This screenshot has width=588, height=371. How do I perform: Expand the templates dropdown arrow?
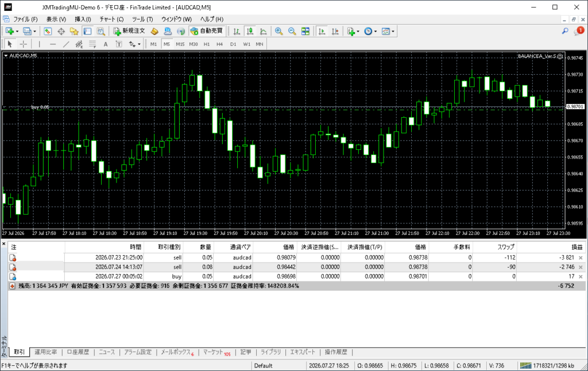393,32
